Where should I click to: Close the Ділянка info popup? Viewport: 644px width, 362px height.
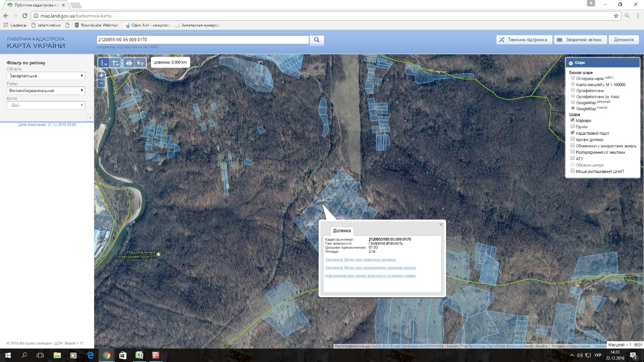[x=441, y=225]
